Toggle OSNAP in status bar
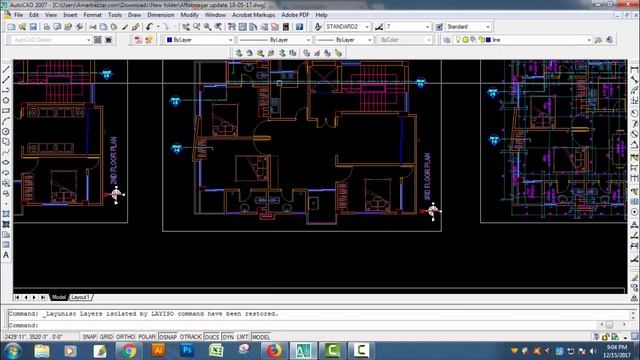Image resolution: width=640 pixels, height=360 pixels. (x=168, y=337)
